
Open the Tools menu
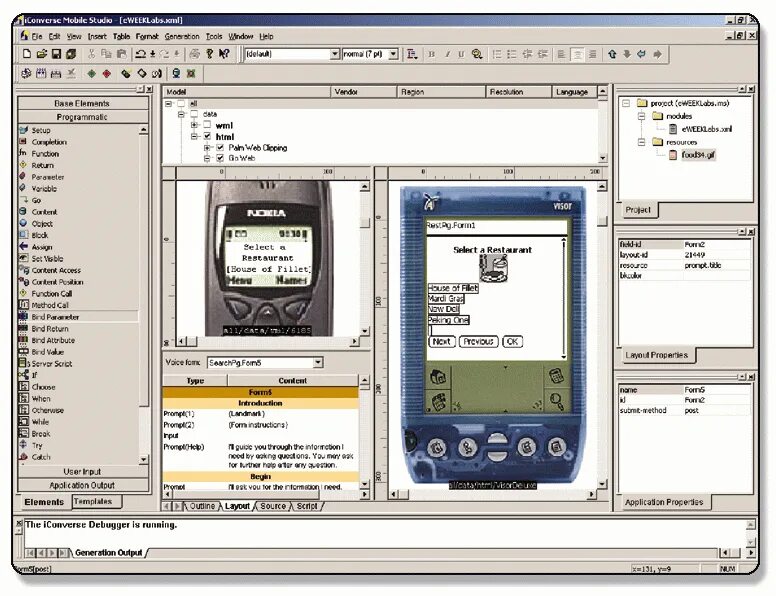(x=214, y=37)
